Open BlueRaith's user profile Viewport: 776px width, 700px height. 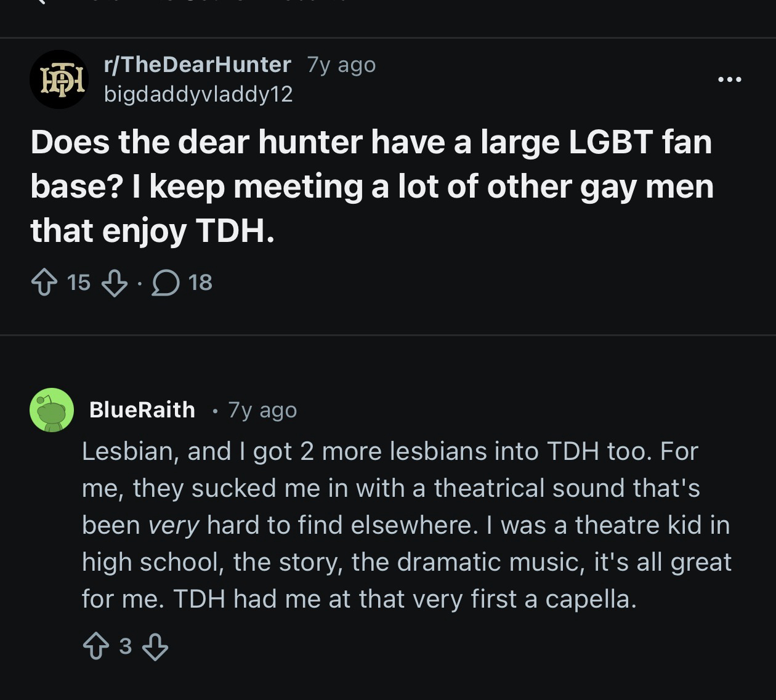pos(142,410)
